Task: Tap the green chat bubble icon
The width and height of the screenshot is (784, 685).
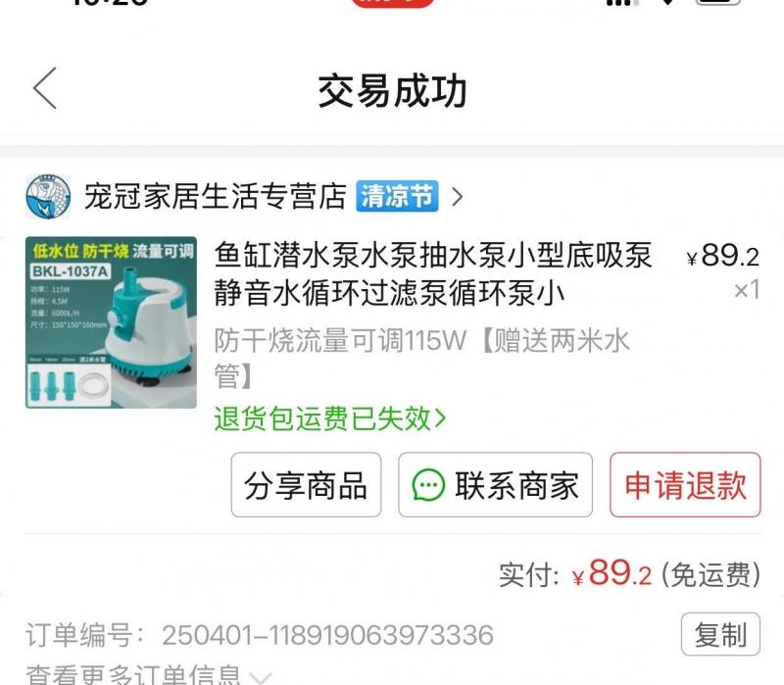Action: [x=428, y=485]
